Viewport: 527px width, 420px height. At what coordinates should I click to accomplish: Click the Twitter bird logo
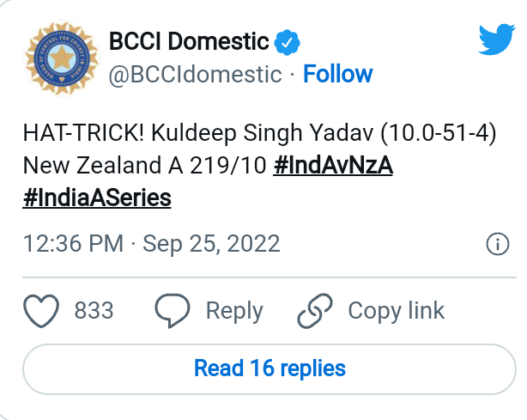[x=496, y=40]
